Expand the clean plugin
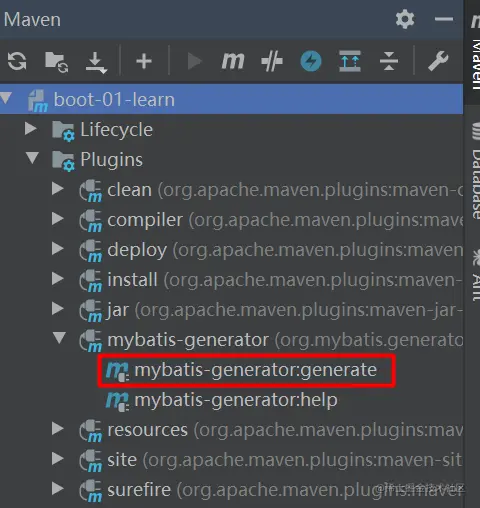480x508 pixels. [58, 188]
